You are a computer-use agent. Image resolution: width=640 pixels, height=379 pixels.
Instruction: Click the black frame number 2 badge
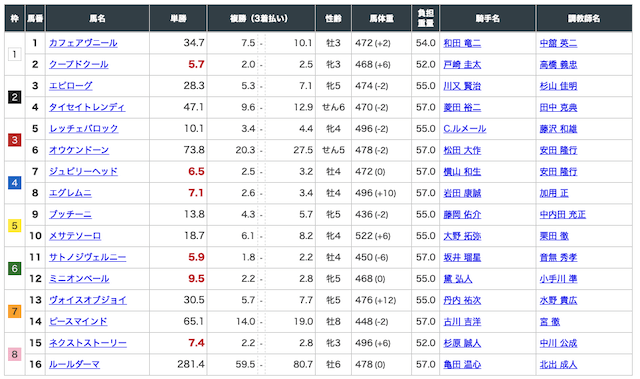15,97
